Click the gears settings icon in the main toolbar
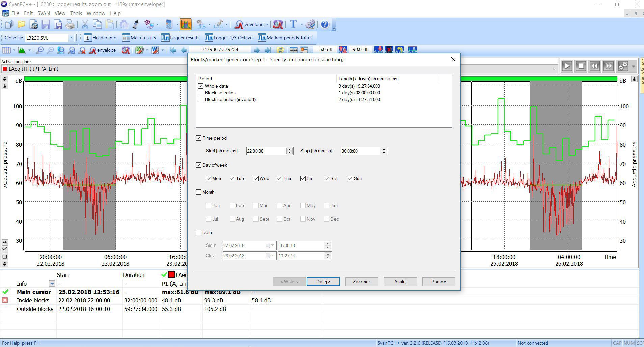The height and width of the screenshot is (347, 644). [310, 24]
